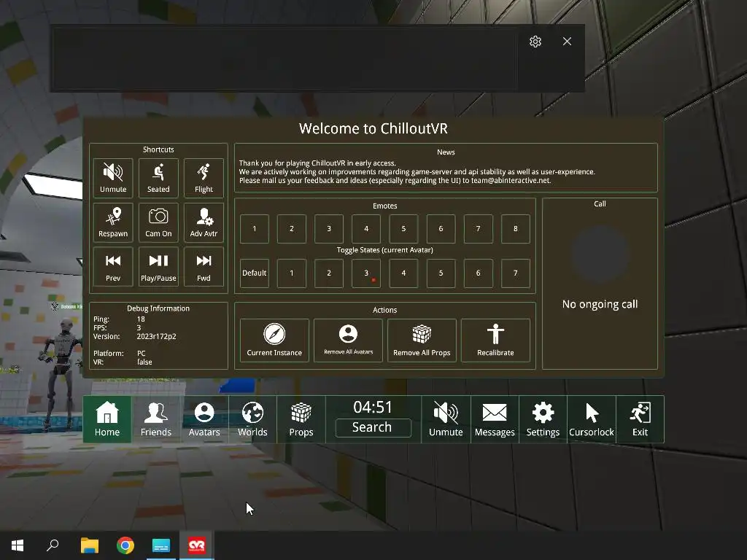The height and width of the screenshot is (560, 747).
Task: Select the Default toggle state
Action: pos(255,273)
